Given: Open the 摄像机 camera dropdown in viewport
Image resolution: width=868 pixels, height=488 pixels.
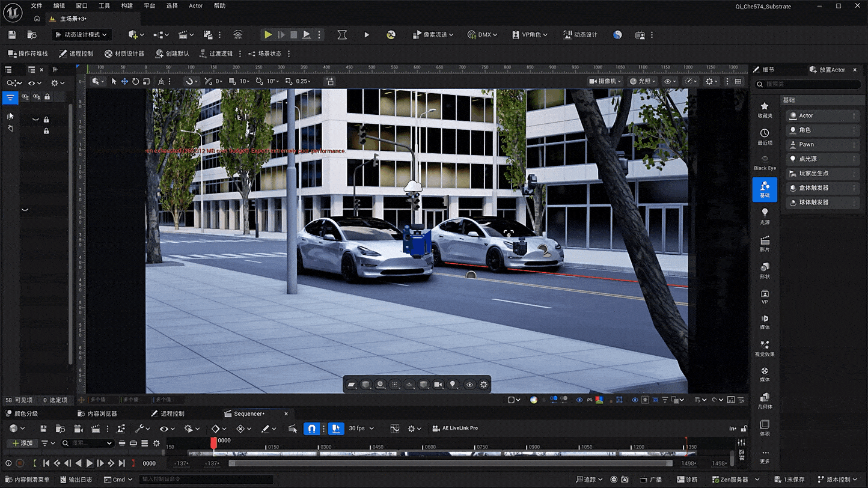Looking at the screenshot, I should (605, 81).
